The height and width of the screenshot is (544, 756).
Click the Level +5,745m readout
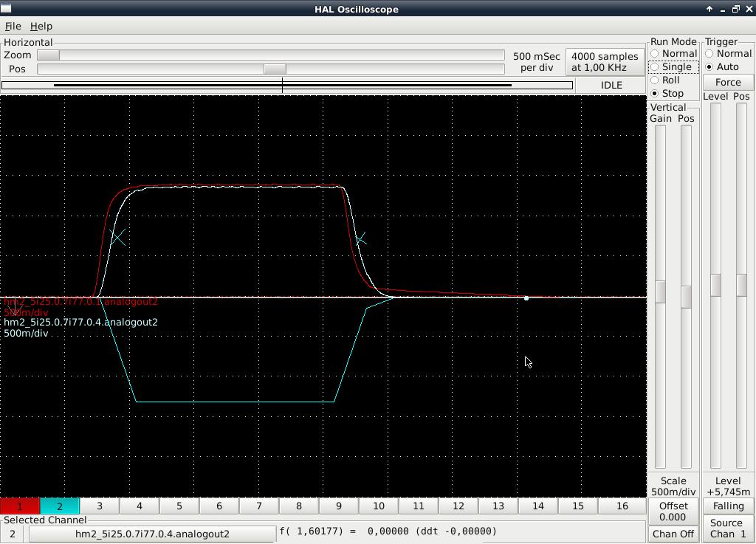[x=728, y=486]
